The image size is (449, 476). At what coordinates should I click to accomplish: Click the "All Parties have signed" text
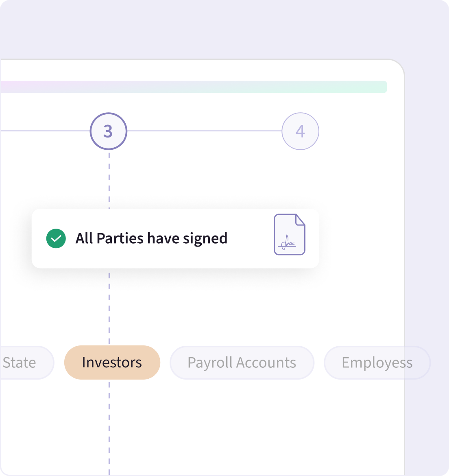151,238
